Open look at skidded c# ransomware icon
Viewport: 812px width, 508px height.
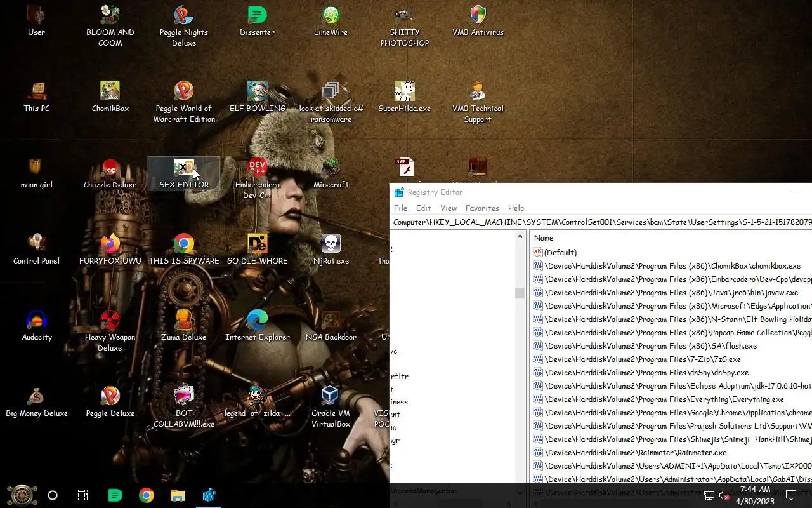[331, 102]
